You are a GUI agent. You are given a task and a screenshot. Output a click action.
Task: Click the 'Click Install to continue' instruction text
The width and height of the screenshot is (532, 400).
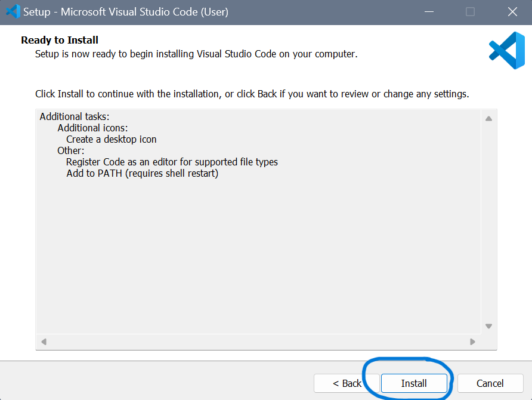(252, 94)
